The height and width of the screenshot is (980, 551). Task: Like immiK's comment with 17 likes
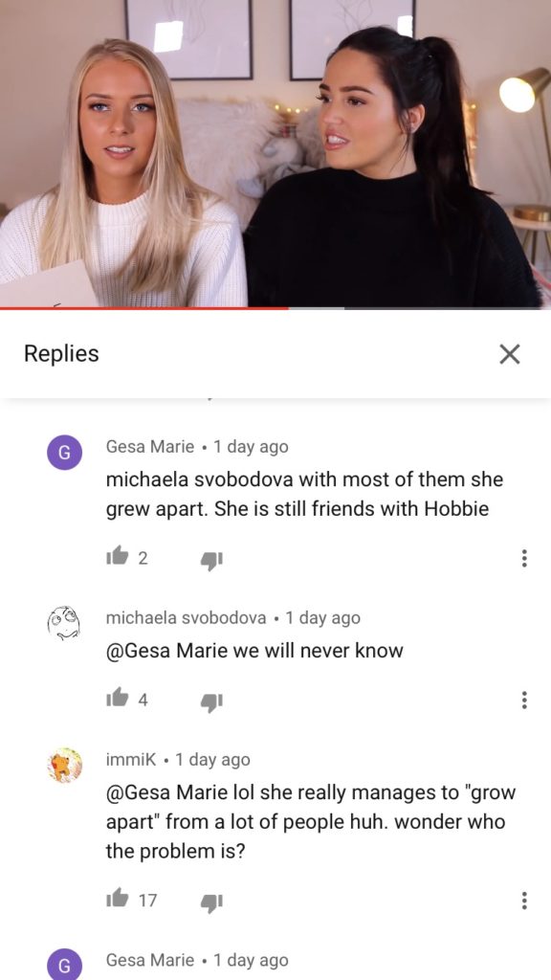(118, 900)
